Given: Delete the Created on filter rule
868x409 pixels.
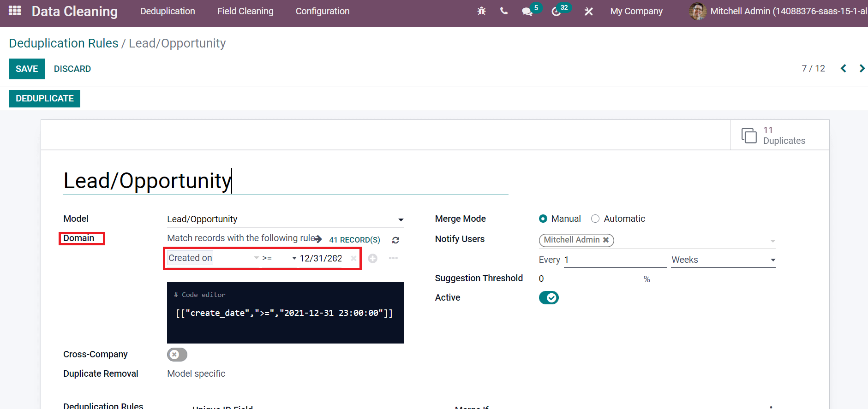Looking at the screenshot, I should (x=353, y=258).
